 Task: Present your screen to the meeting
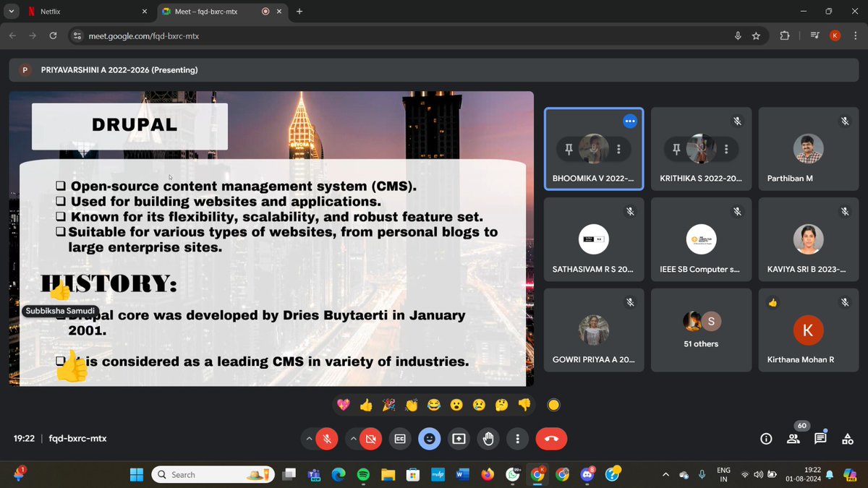tap(459, 438)
